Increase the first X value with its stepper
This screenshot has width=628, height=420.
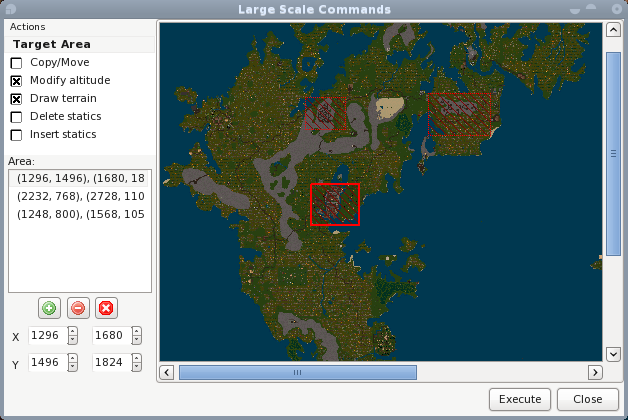[72, 331]
